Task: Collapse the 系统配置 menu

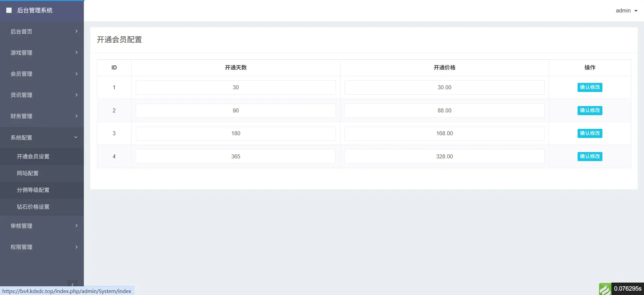Action: coord(42,138)
